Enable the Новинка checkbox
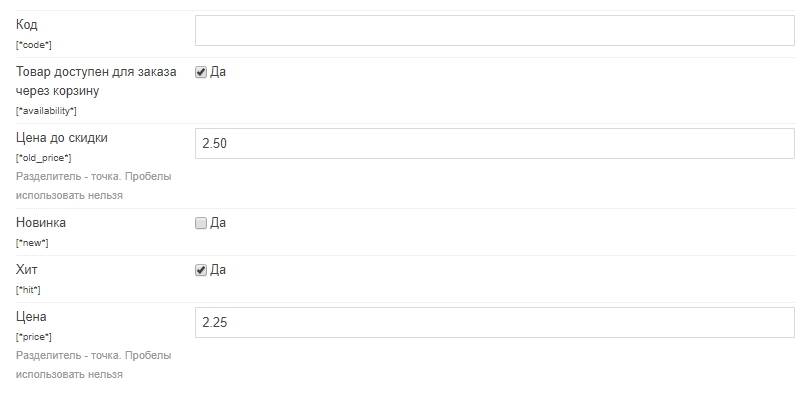 tap(201, 223)
